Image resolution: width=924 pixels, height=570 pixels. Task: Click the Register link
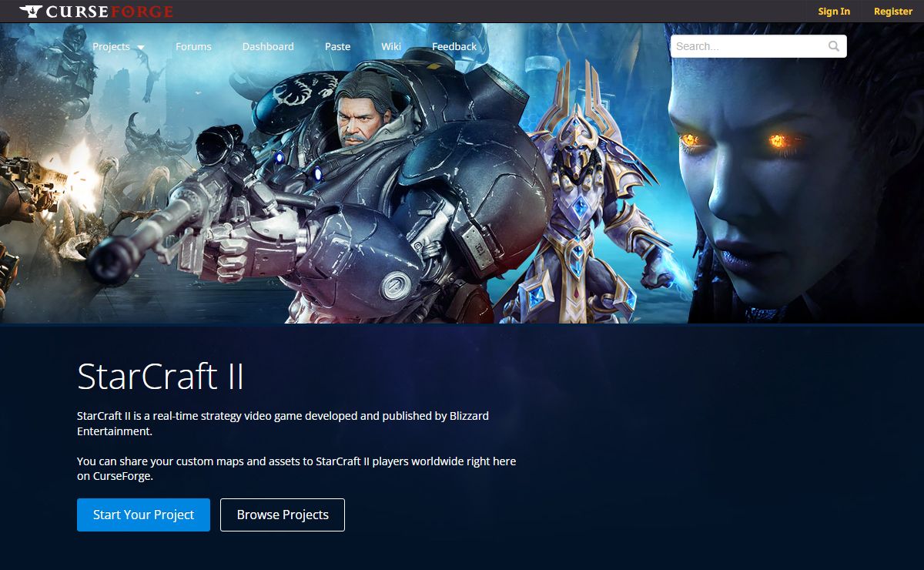coord(893,12)
